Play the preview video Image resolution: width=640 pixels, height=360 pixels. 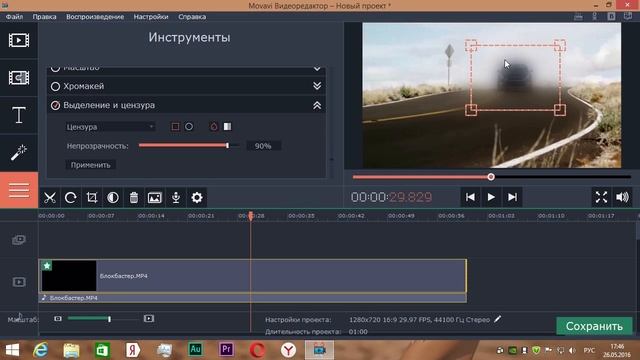pyautogui.click(x=491, y=198)
